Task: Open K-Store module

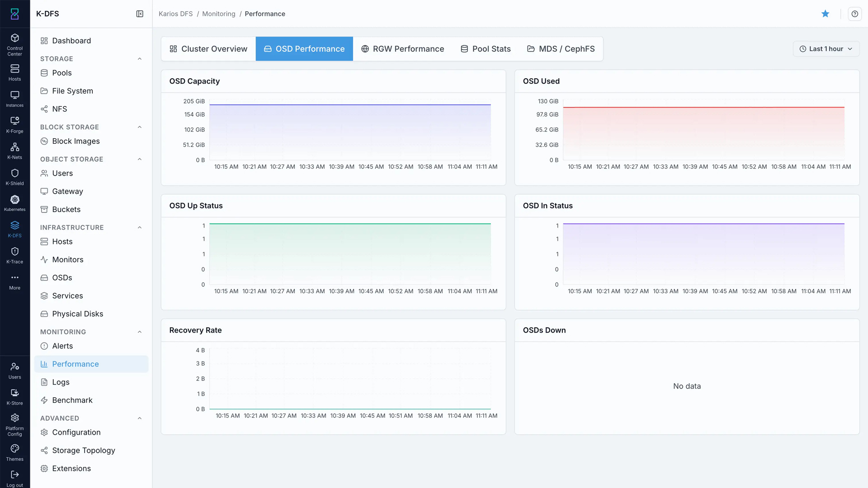Action: pyautogui.click(x=14, y=397)
